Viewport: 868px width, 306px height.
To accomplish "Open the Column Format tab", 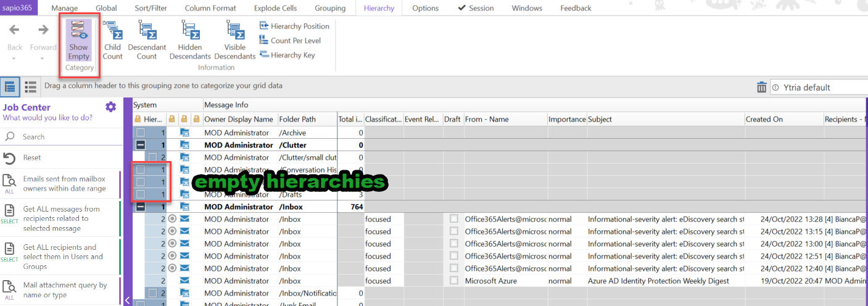I will coord(210,8).
